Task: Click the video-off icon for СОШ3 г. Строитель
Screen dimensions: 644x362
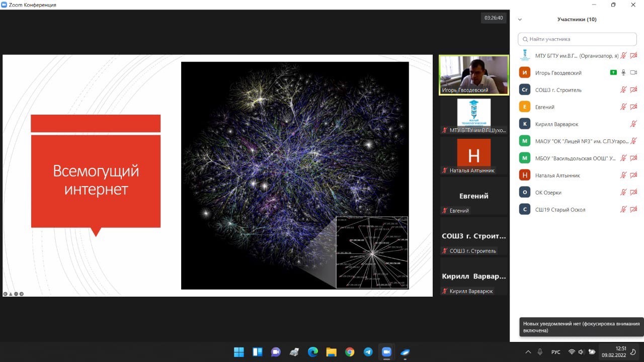Action: coord(633,89)
